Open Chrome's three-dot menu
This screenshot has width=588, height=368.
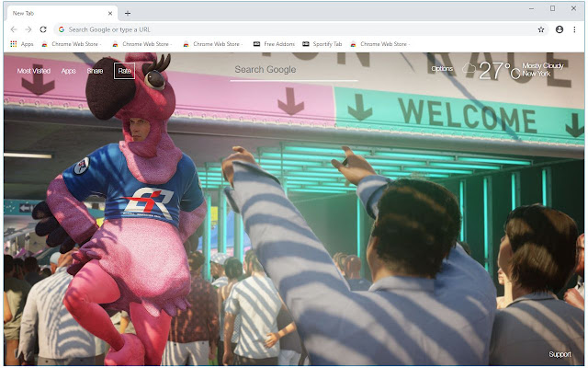click(x=574, y=29)
